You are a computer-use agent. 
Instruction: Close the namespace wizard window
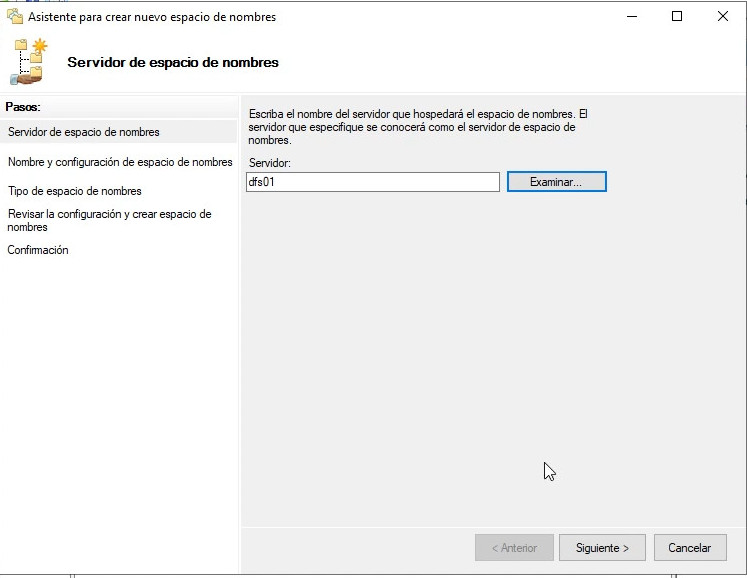tap(723, 16)
